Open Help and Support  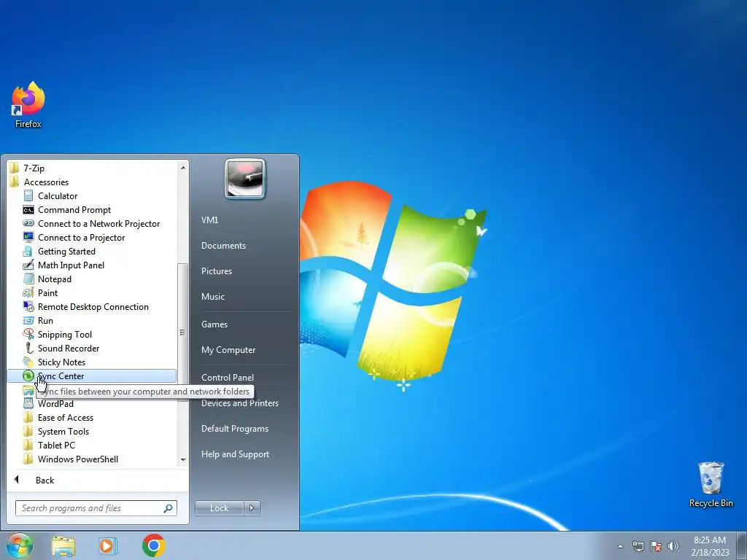click(x=235, y=454)
